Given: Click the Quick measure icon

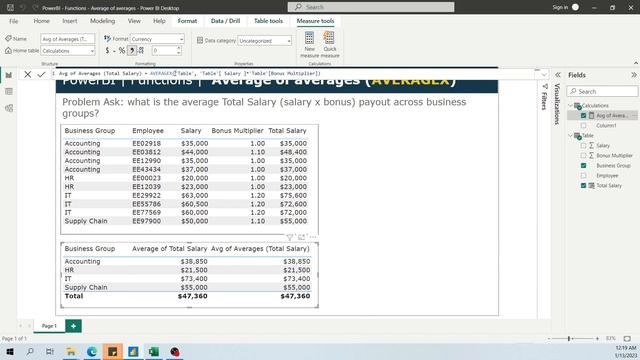Looking at the screenshot, I should [329, 38].
